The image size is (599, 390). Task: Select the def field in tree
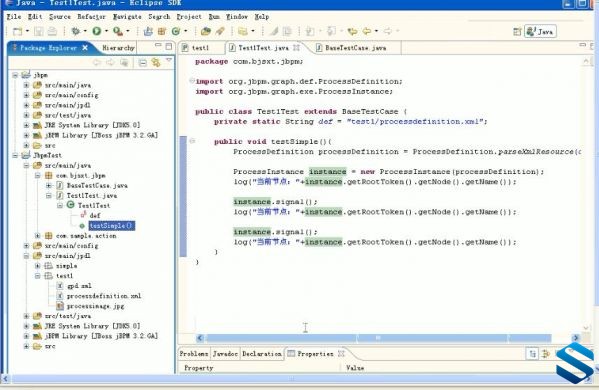95,215
